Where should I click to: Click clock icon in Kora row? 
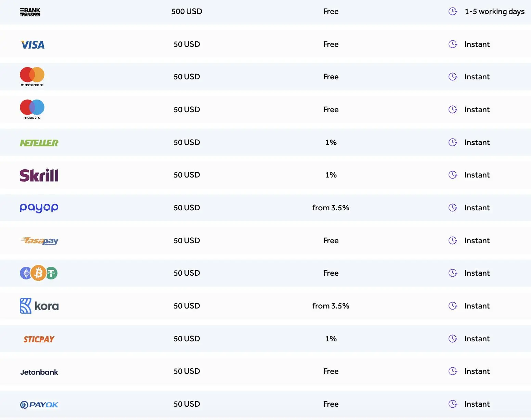click(x=453, y=306)
